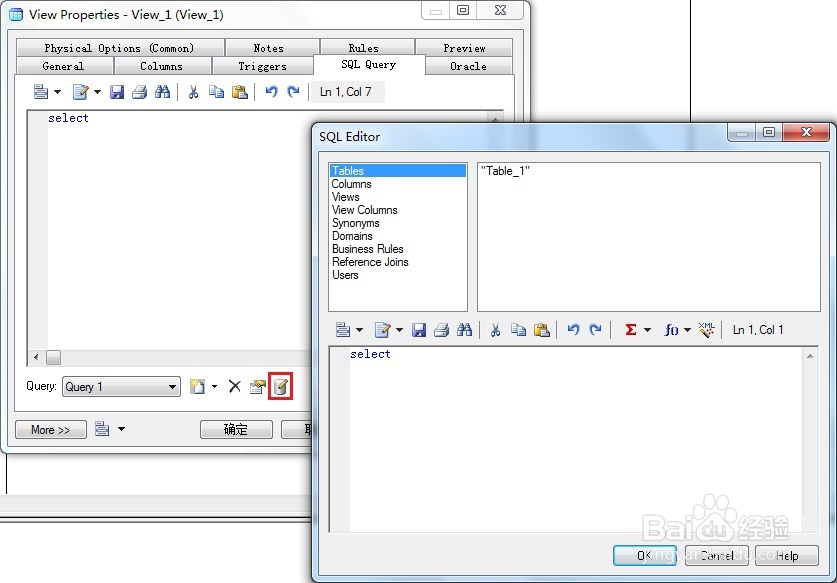Click Paste icon in View Properties toolbar
This screenshot has height=583, width=837.
point(240,92)
